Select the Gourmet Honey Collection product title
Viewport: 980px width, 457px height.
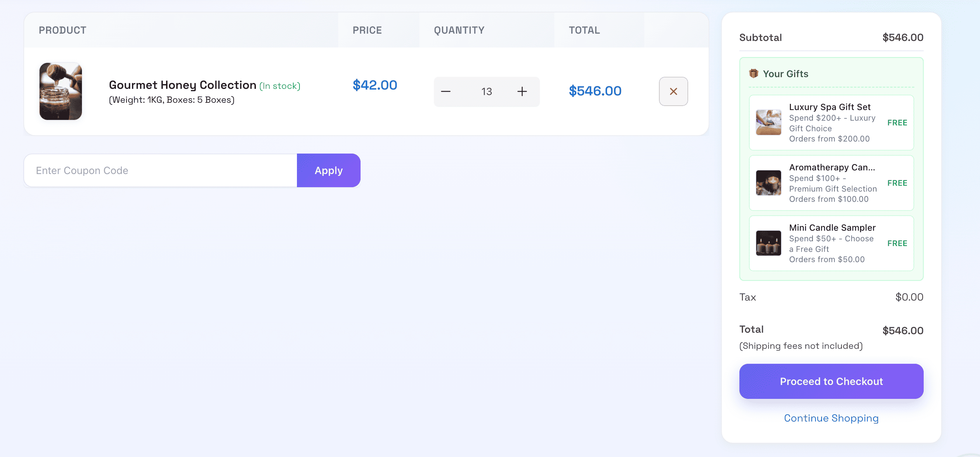[x=182, y=85]
